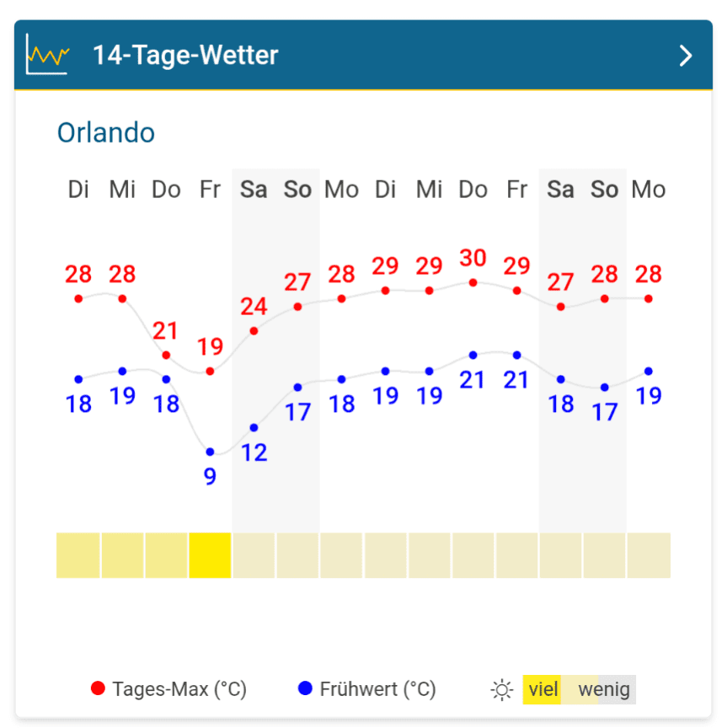Click the grey 'wenig' legend swatch
The height and width of the screenshot is (728, 727).
(607, 690)
